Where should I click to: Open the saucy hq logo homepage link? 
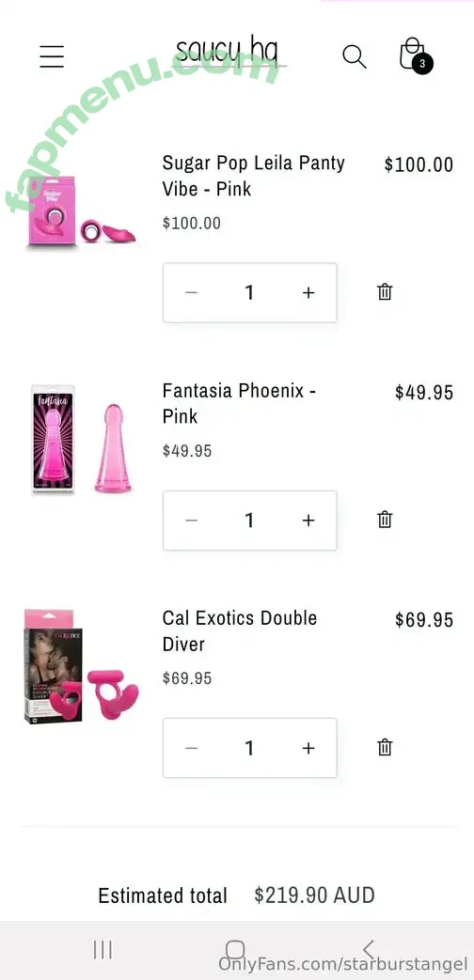228,51
